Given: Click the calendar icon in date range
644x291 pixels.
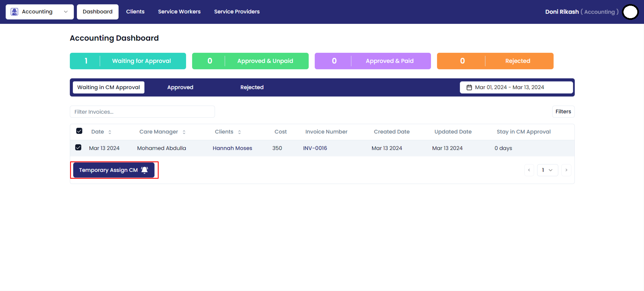Looking at the screenshot, I should coord(469,87).
